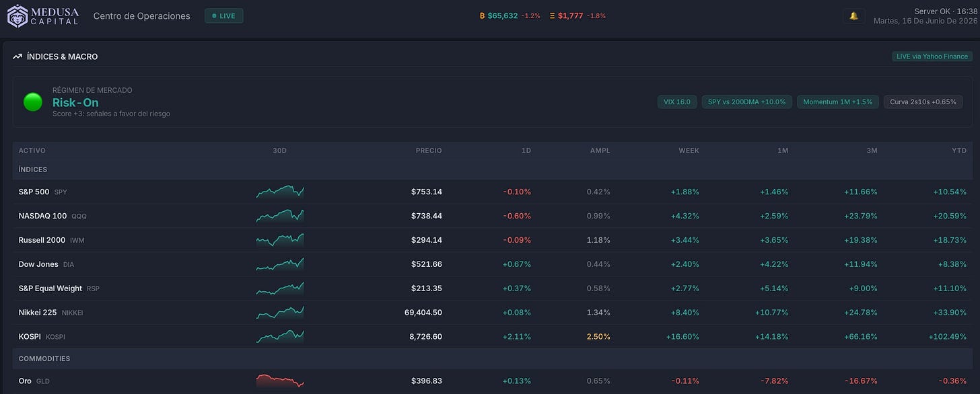
Task: Click the Índices & Macro trend icon
Action: [x=17, y=56]
